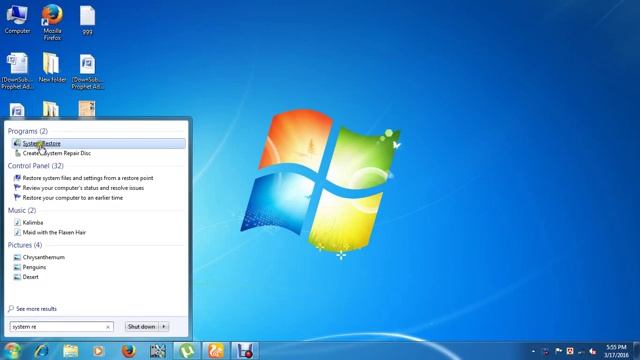Screen dimensions: 640x360
Task: Open the Kalimba music result
Action: click(33, 222)
